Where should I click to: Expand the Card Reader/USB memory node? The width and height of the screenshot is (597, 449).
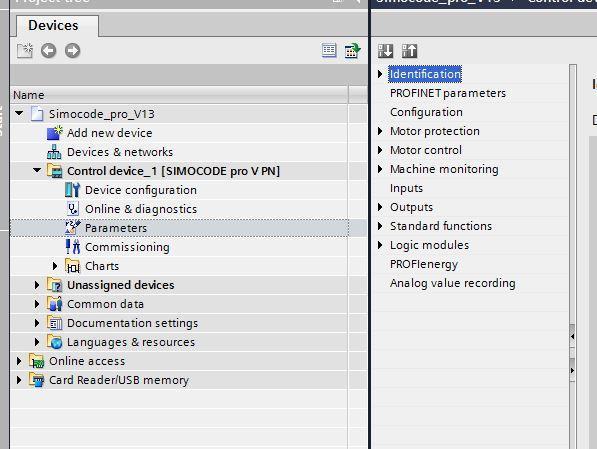point(19,380)
